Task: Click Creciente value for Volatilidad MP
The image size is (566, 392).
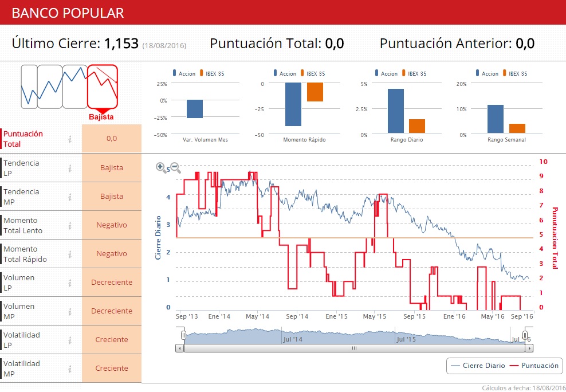Action: (x=112, y=368)
